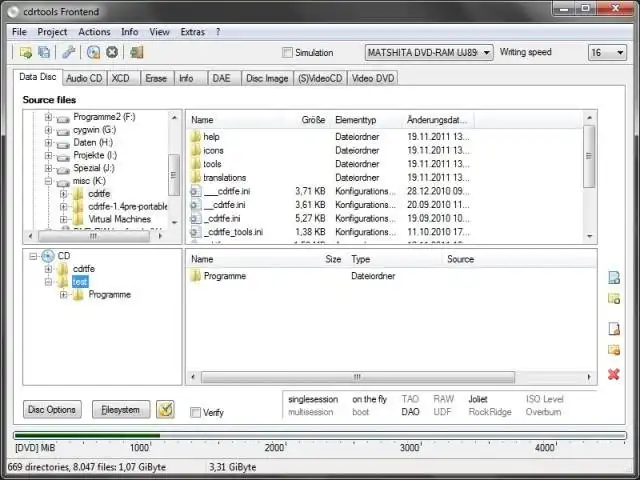Click the source tree horizontal scrollbar thumb
The height and width of the screenshot is (480, 640).
click(94, 236)
